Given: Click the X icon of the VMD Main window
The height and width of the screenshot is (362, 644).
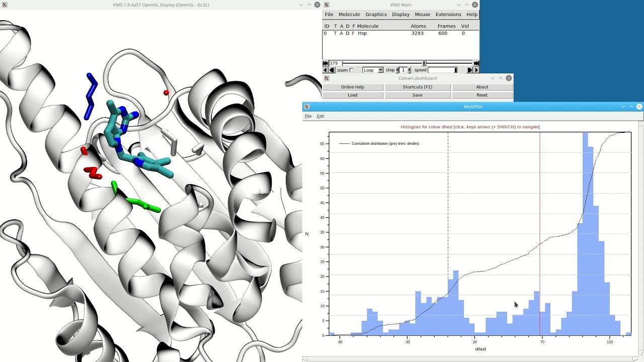Looking at the screenshot, I should (327, 5).
